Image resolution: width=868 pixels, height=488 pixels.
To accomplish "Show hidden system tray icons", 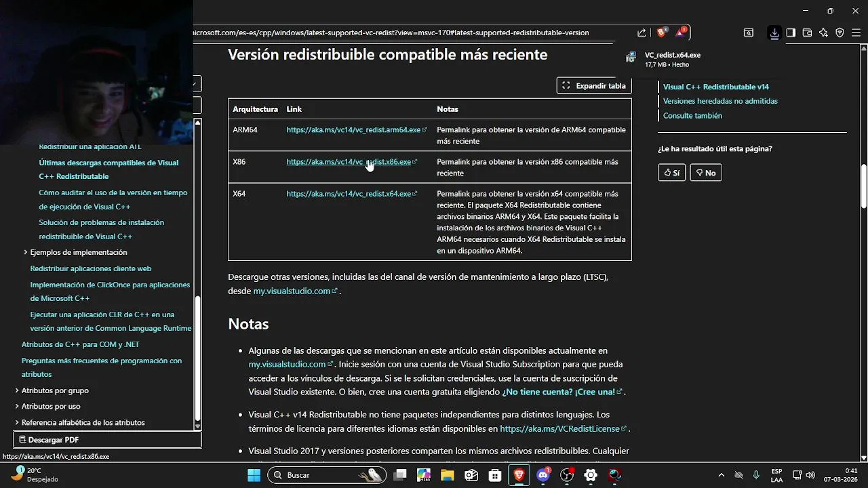I will coord(721,475).
